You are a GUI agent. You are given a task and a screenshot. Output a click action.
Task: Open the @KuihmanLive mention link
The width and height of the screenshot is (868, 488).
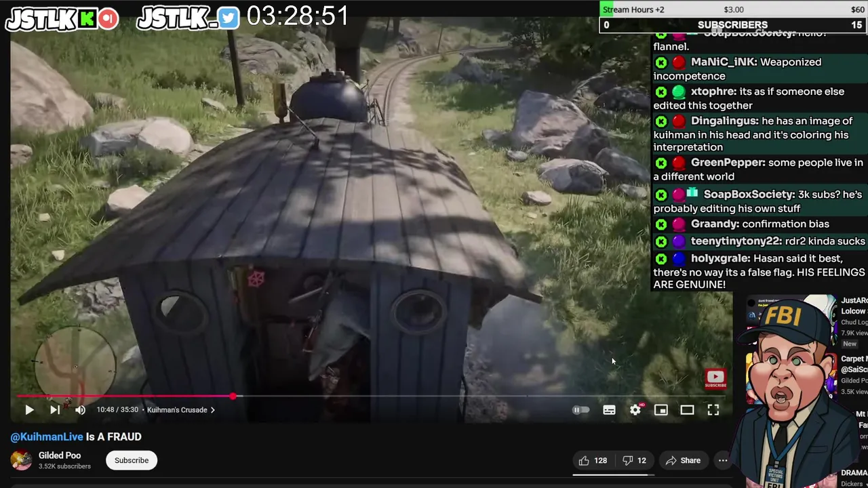click(x=47, y=436)
